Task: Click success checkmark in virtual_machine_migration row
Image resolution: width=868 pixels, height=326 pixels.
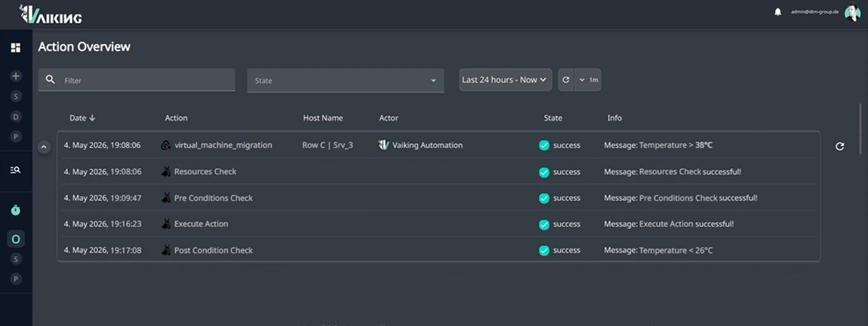Action: pyautogui.click(x=544, y=145)
